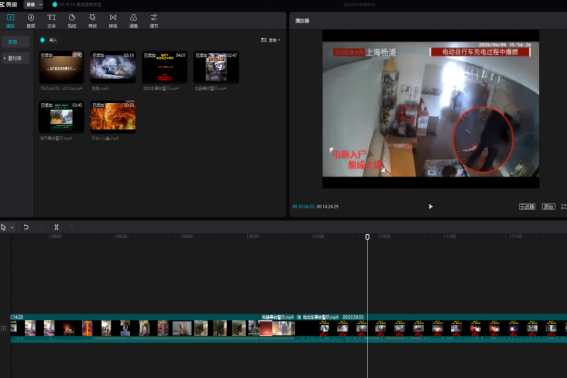Enter fullscreen preview mode

point(563,207)
